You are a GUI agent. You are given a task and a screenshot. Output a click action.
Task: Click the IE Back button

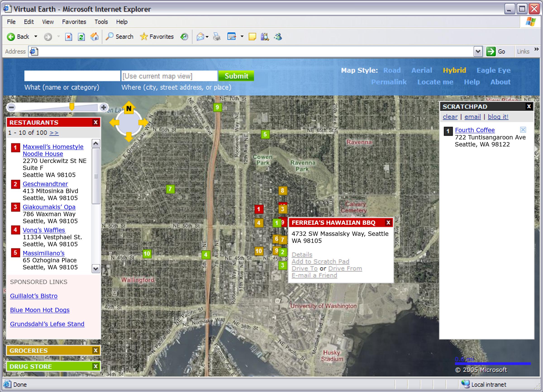point(18,37)
